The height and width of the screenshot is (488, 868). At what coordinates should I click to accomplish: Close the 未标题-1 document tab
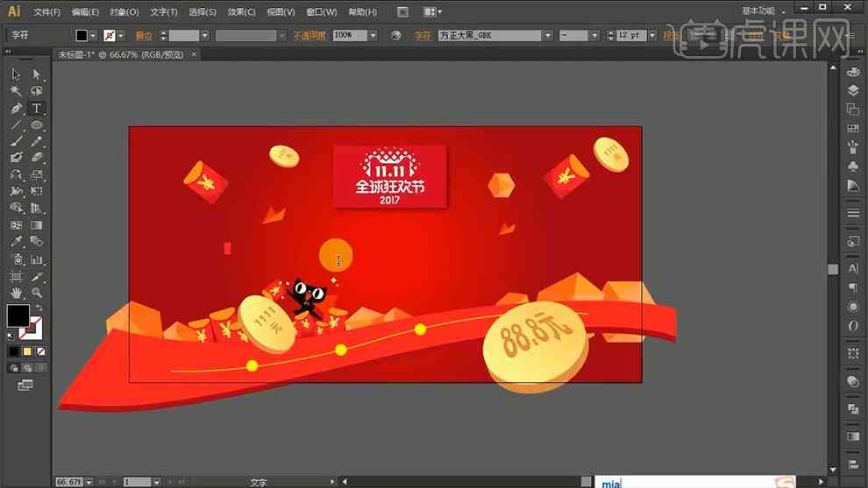[194, 54]
